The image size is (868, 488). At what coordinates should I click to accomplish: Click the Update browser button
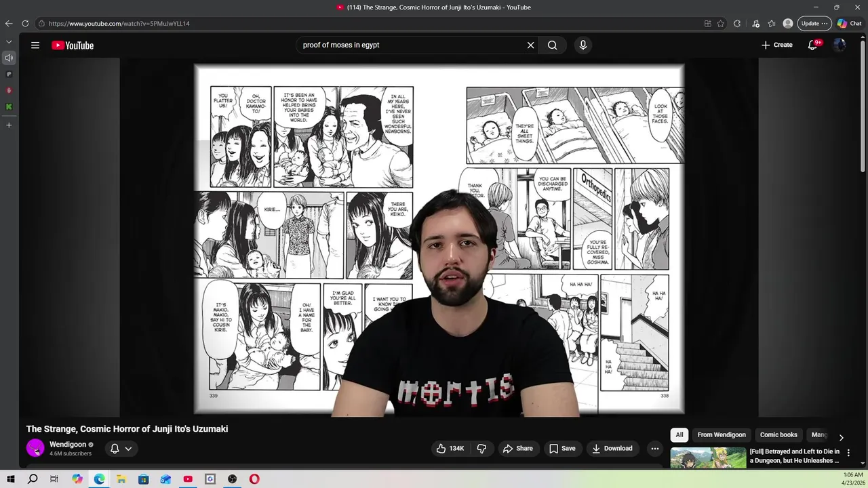[814, 24]
